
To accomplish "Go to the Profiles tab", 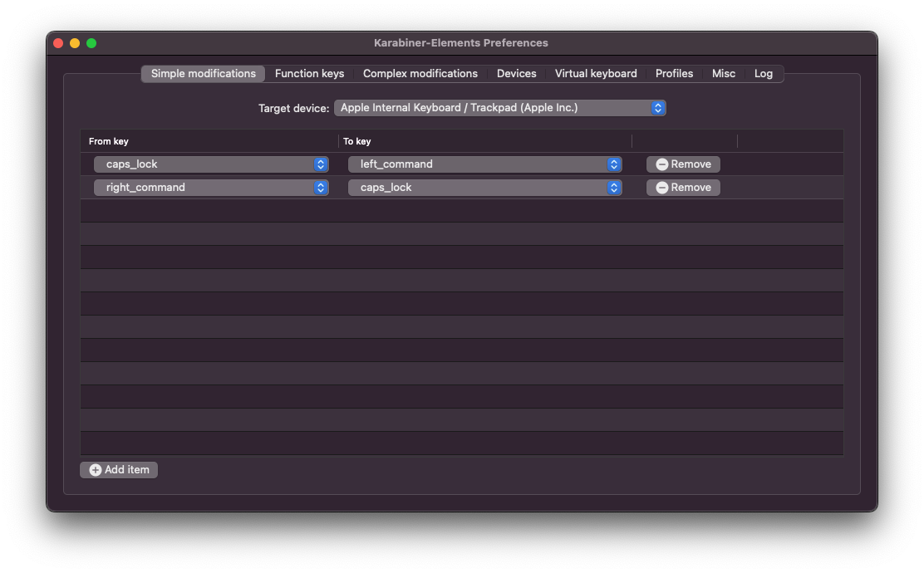I will coord(674,74).
